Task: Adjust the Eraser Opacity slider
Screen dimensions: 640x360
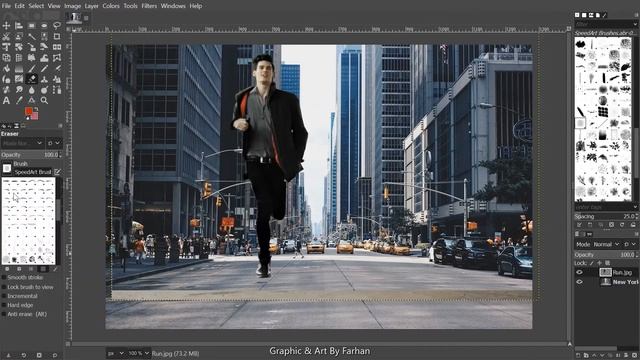Action: click(x=31, y=155)
